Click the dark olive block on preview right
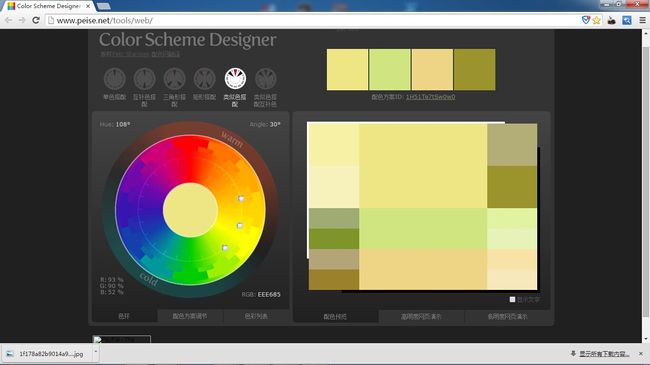 tap(512, 187)
